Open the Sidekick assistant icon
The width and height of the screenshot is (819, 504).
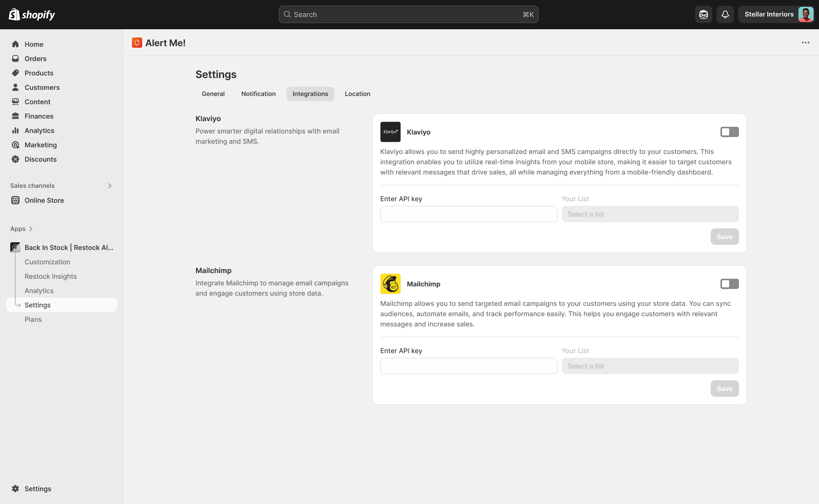click(x=704, y=14)
